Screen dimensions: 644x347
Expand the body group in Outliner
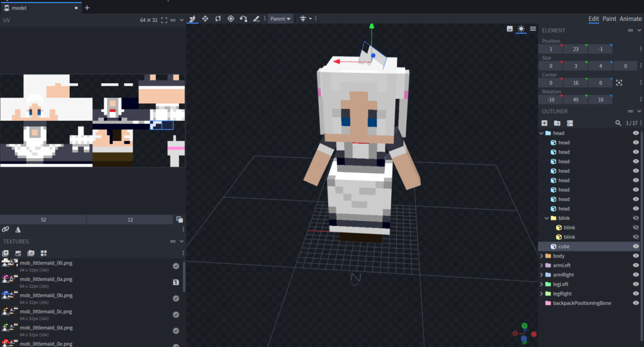tap(541, 256)
